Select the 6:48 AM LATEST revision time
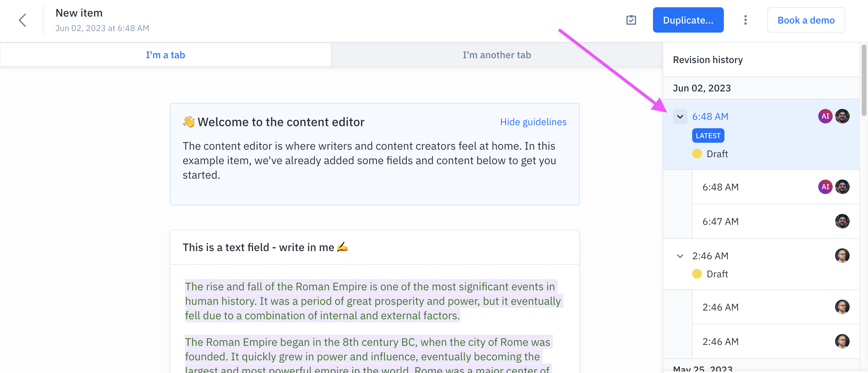Image resolution: width=868 pixels, height=373 pixels. click(x=710, y=116)
